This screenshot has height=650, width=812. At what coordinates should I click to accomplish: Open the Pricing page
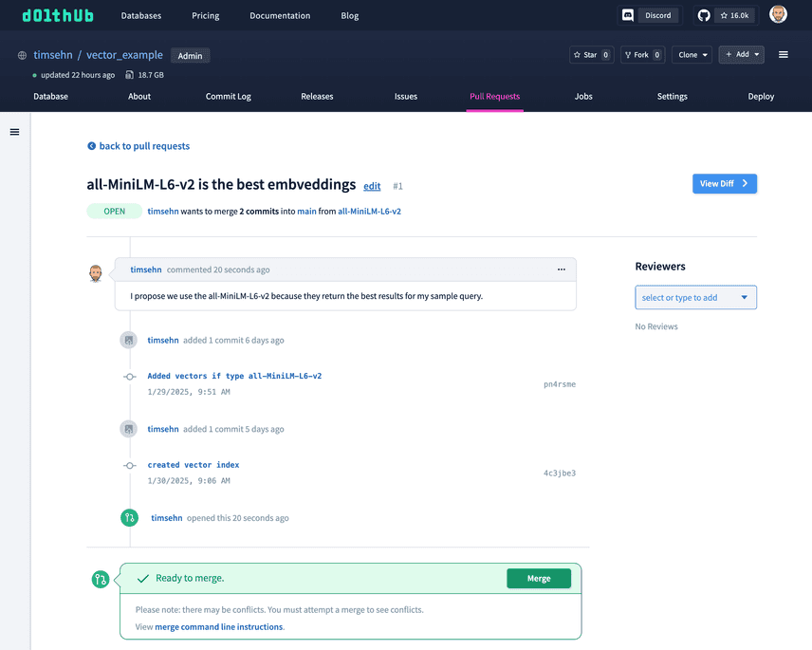click(x=206, y=15)
